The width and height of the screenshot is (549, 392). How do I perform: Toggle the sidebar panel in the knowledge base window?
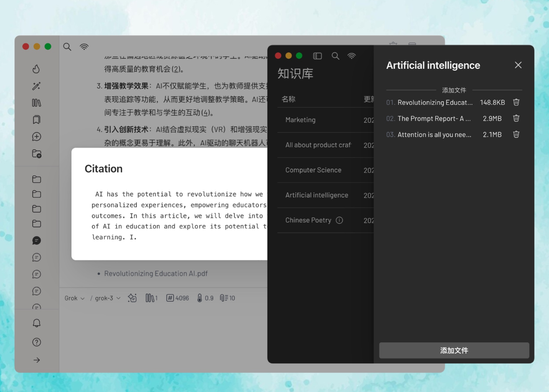(x=318, y=56)
